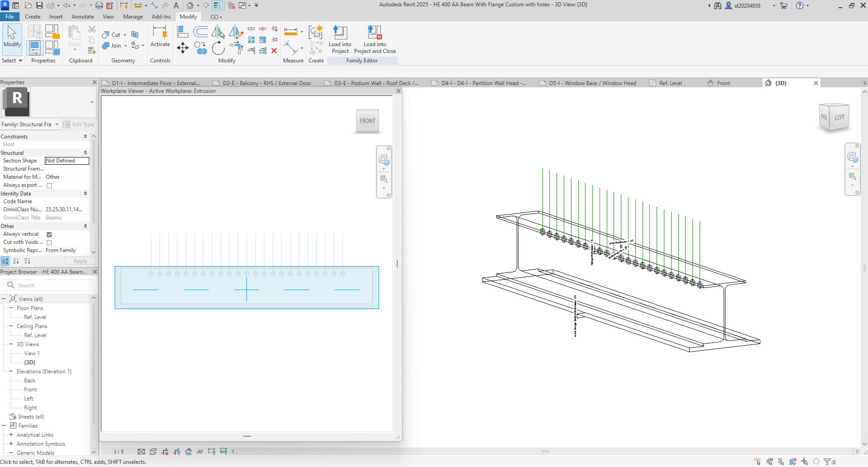Click the Align tool icon
The height and width of the screenshot is (467, 868).
pos(182,32)
